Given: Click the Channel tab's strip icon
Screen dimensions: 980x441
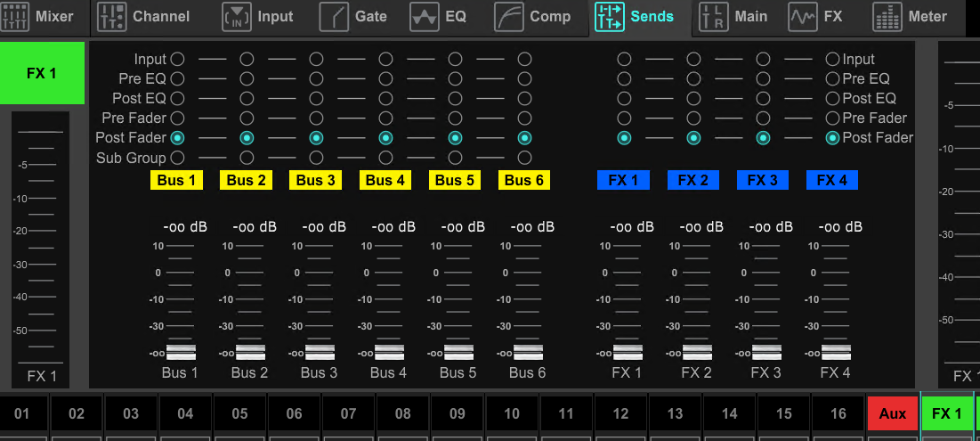Looking at the screenshot, I should 112,17.
